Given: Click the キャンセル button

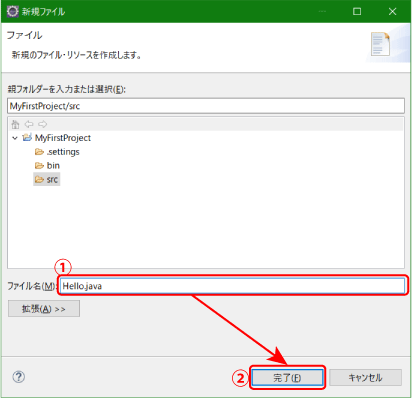Looking at the screenshot, I should coord(365,378).
